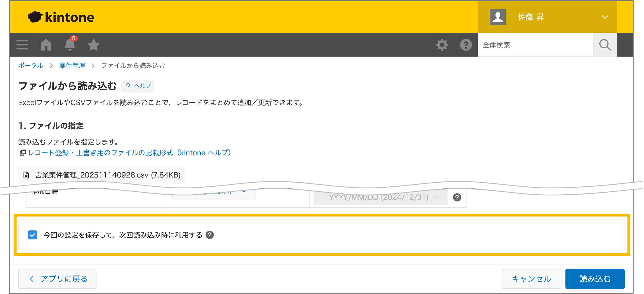Image resolution: width=644 pixels, height=294 pixels.
Task: Navigate to 案件管理 breadcrumb
Action: 72,66
